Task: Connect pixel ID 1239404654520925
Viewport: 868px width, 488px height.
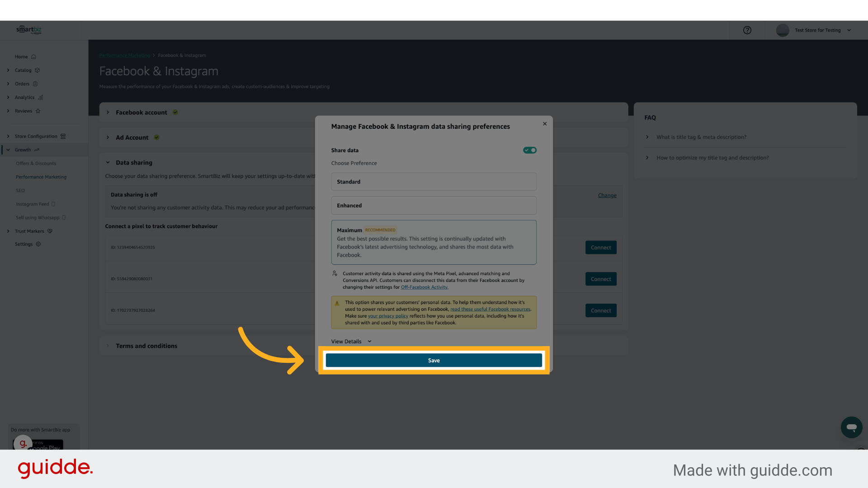Action: tap(601, 248)
